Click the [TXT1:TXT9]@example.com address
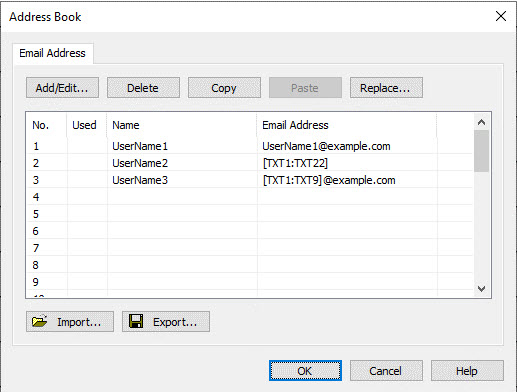This screenshot has width=517, height=392. (x=329, y=180)
